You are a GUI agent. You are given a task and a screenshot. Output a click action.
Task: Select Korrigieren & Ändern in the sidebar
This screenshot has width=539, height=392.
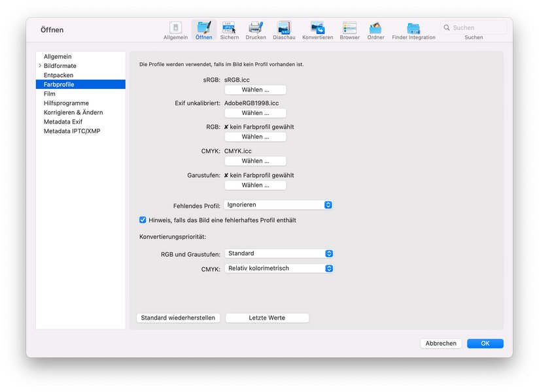tap(80, 112)
